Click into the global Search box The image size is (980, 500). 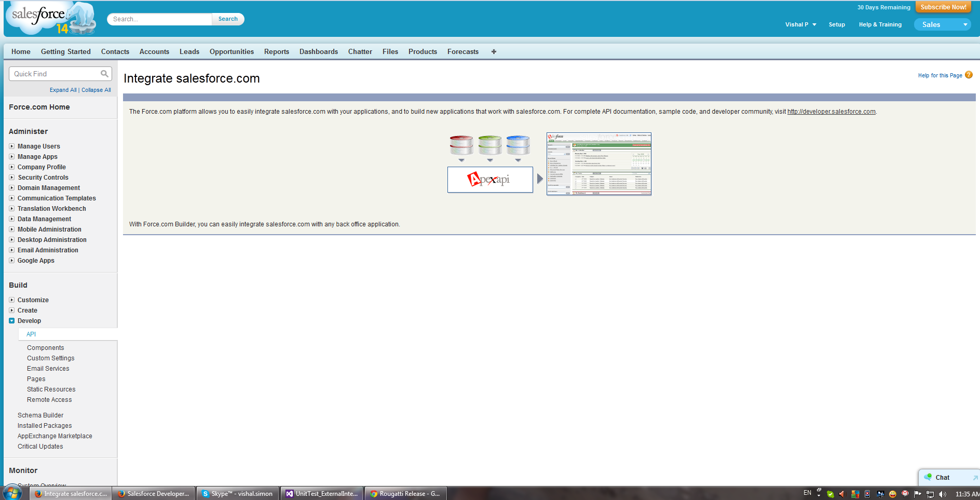tap(159, 19)
